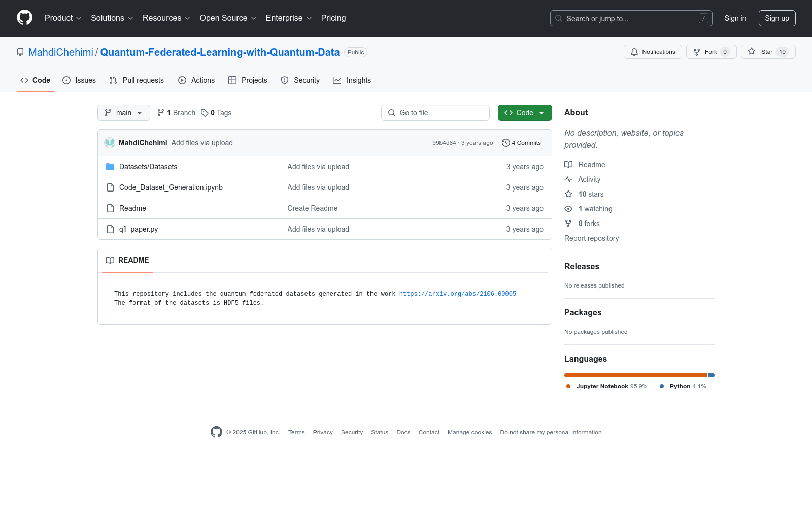Image resolution: width=812 pixels, height=508 pixels.
Task: Switch to the Issues tab
Action: click(x=79, y=80)
